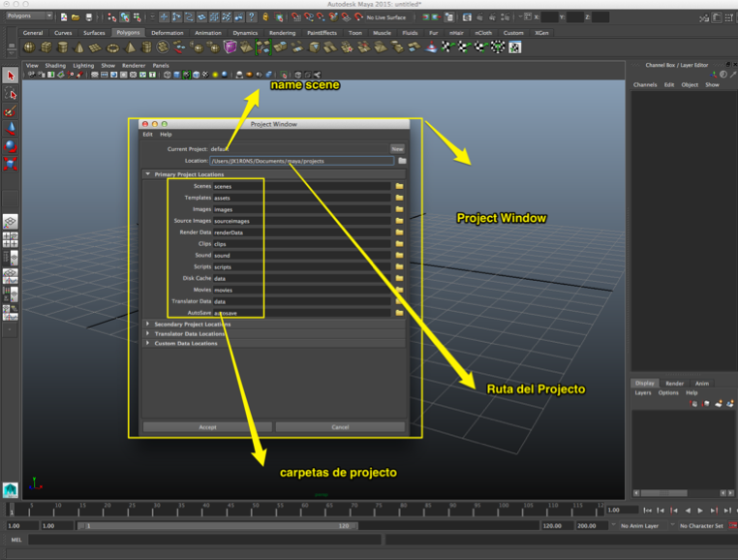Click folder icon beside Render Data field
This screenshot has width=738, height=560.
point(399,233)
